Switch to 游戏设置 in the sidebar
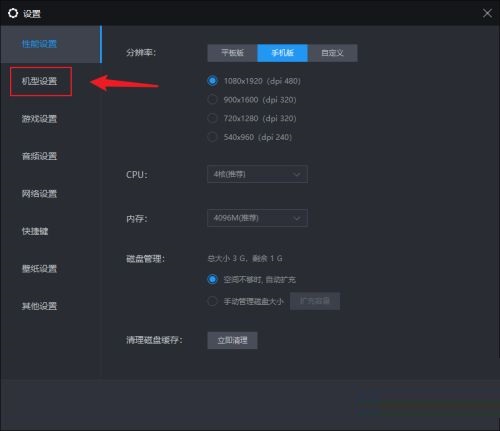 tap(39, 119)
